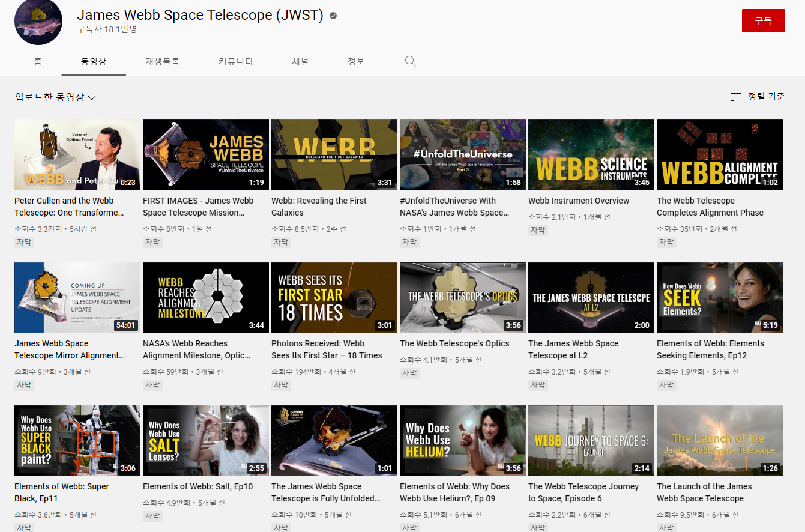
Task: Open Webb Space Telescope at L2 thumbnail
Action: [x=591, y=298]
